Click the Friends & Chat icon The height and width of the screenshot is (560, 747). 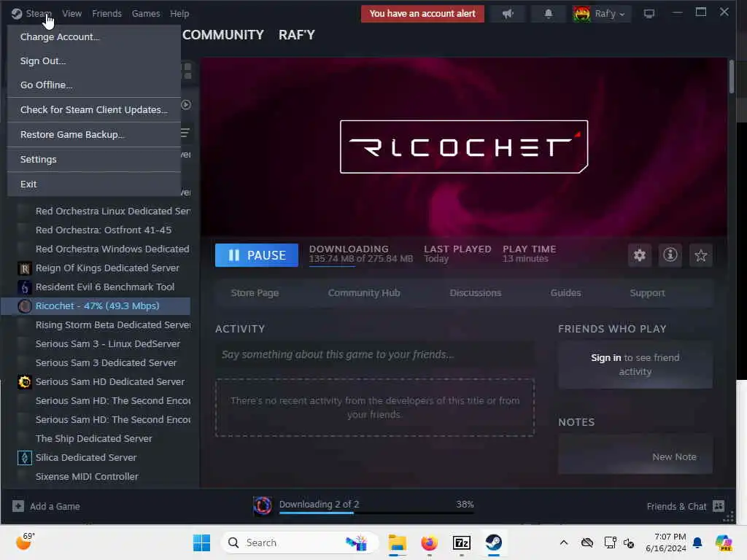point(719,506)
